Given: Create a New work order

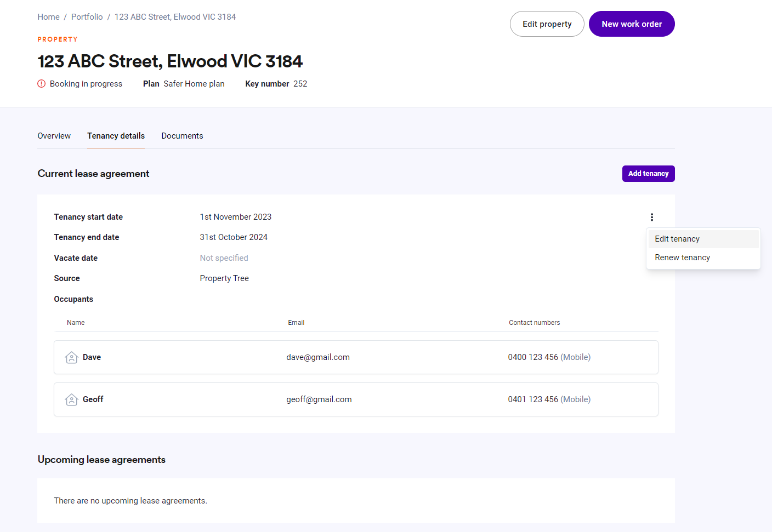Looking at the screenshot, I should tap(631, 24).
